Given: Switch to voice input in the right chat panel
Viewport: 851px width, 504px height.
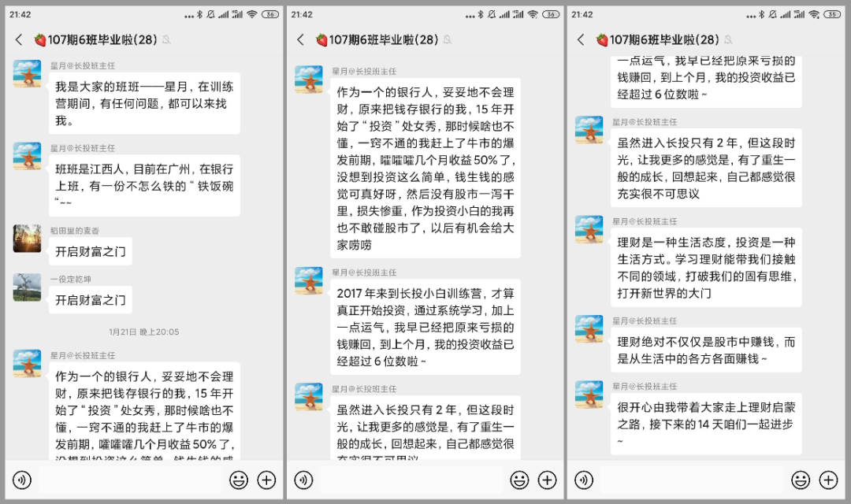Looking at the screenshot, I should pyautogui.click(x=584, y=480).
